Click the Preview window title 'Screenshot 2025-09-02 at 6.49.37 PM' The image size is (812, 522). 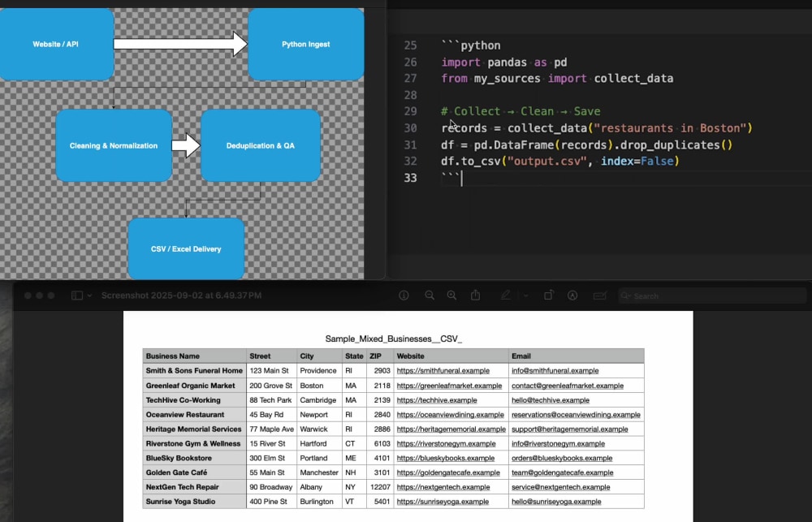coord(181,296)
